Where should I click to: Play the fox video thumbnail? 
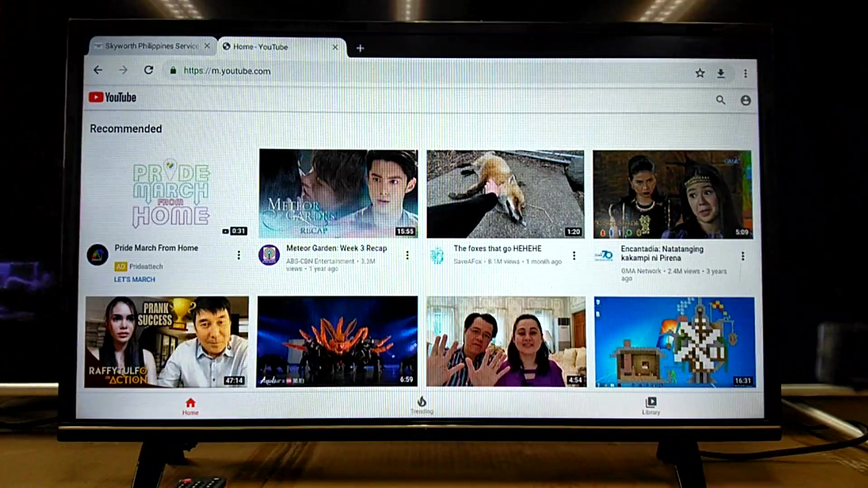coord(505,194)
